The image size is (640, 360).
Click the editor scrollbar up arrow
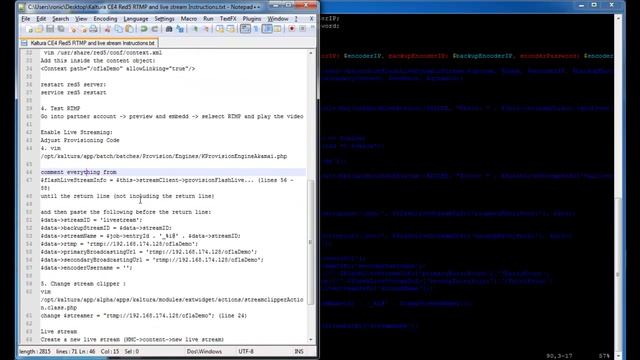(311, 53)
